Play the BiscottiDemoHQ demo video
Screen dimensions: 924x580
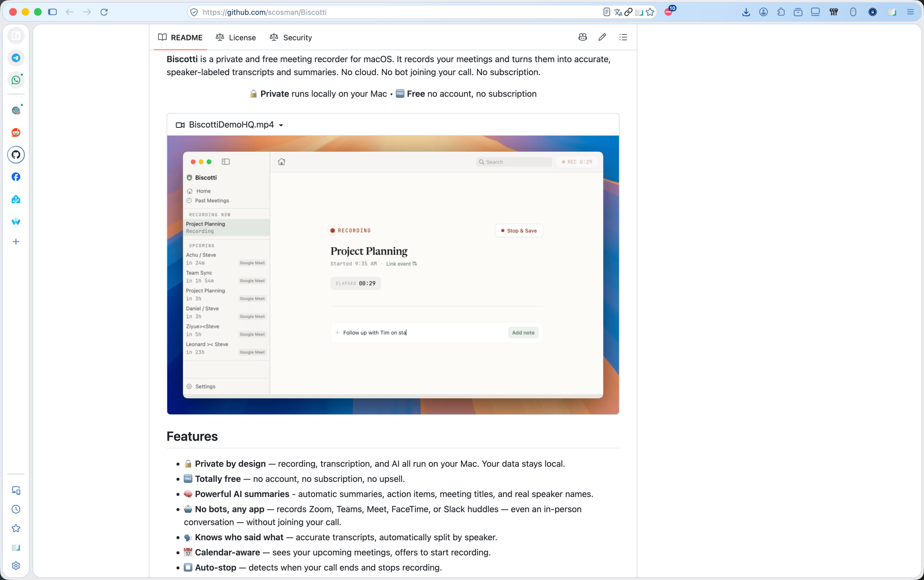coord(393,275)
